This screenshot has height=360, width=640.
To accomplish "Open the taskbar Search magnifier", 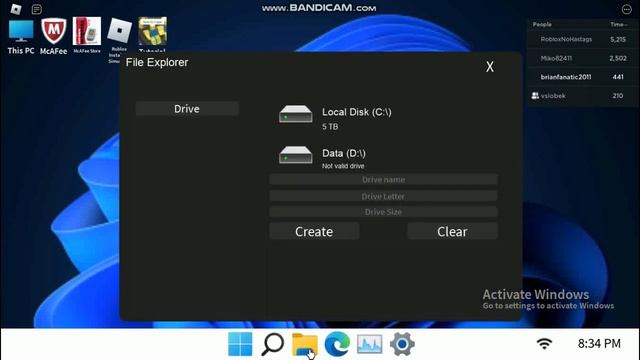I will pyautogui.click(x=272, y=344).
